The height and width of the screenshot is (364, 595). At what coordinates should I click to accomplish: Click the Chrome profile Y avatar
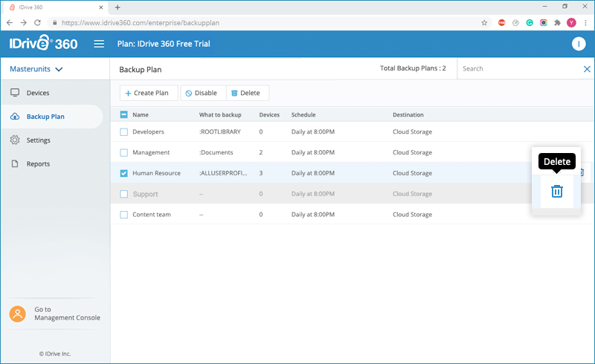571,23
